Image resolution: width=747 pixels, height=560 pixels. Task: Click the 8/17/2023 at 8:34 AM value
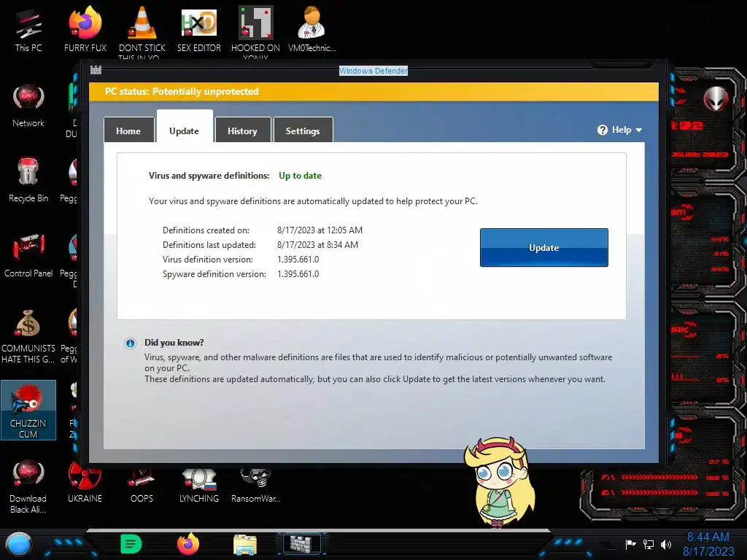317,245
